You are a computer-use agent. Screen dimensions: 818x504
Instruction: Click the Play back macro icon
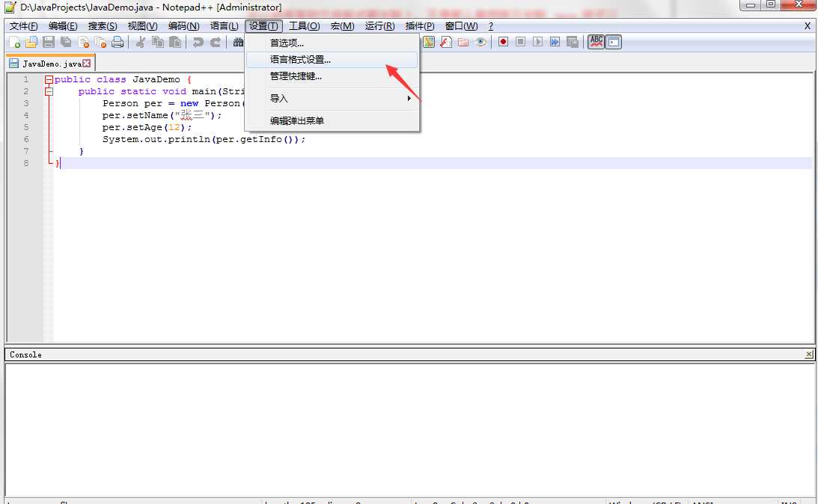click(x=537, y=42)
